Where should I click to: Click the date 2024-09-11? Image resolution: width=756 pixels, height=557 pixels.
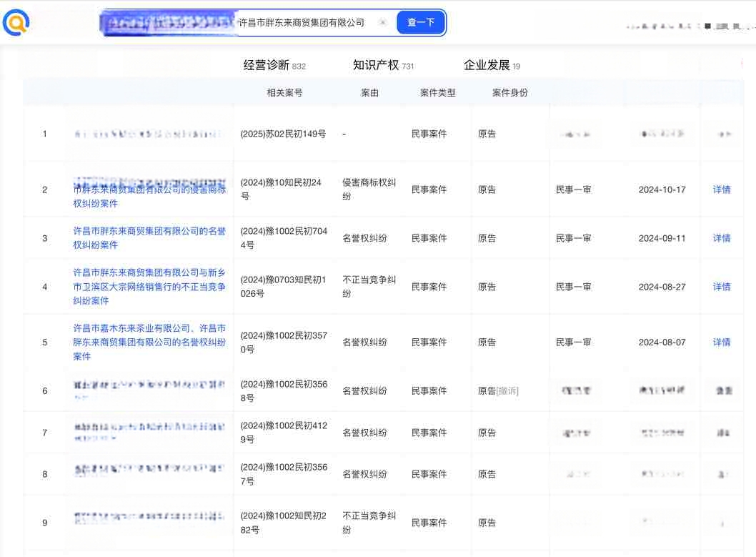click(662, 238)
